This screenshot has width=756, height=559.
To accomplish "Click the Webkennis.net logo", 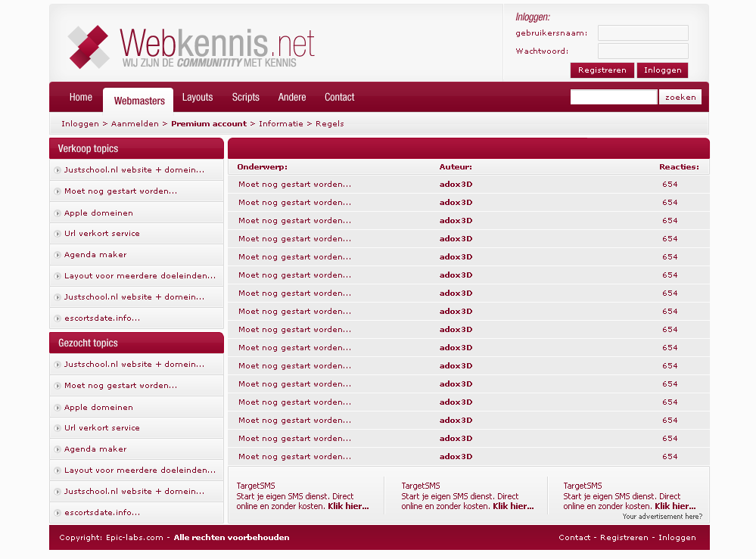I will click(x=191, y=47).
